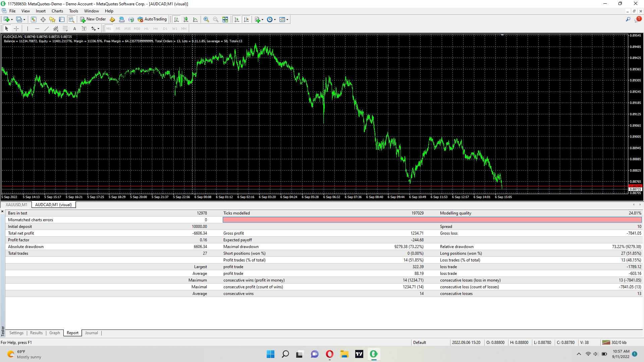The height and width of the screenshot is (362, 644).
Task: Toggle chart auto scroll
Action: (x=237, y=19)
